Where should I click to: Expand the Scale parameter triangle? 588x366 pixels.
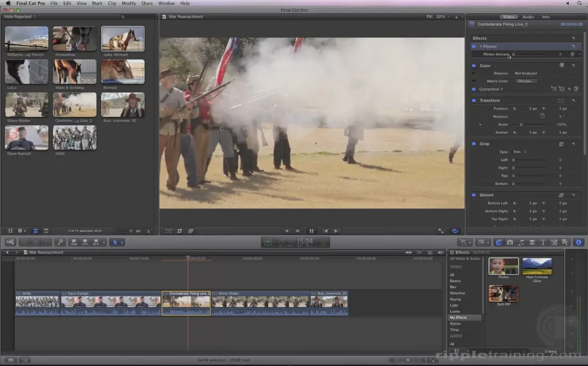pos(480,125)
